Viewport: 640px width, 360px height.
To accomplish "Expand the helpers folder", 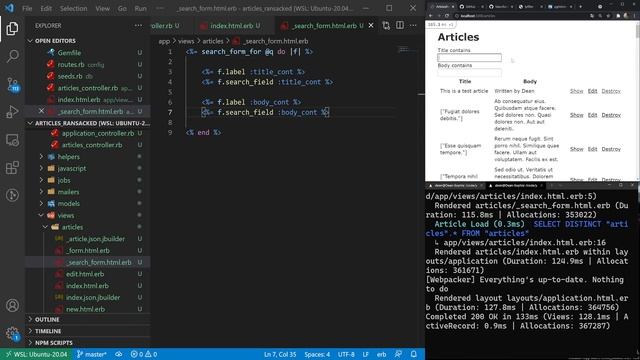I will pos(69,157).
